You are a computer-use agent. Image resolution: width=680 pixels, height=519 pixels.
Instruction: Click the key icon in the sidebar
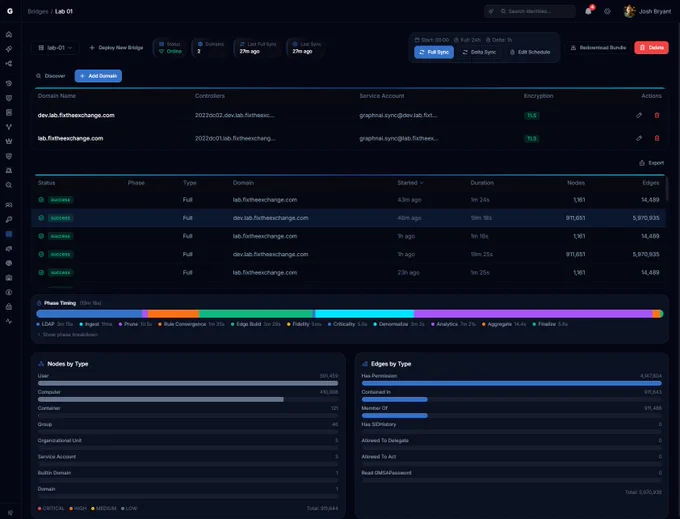click(x=9, y=219)
